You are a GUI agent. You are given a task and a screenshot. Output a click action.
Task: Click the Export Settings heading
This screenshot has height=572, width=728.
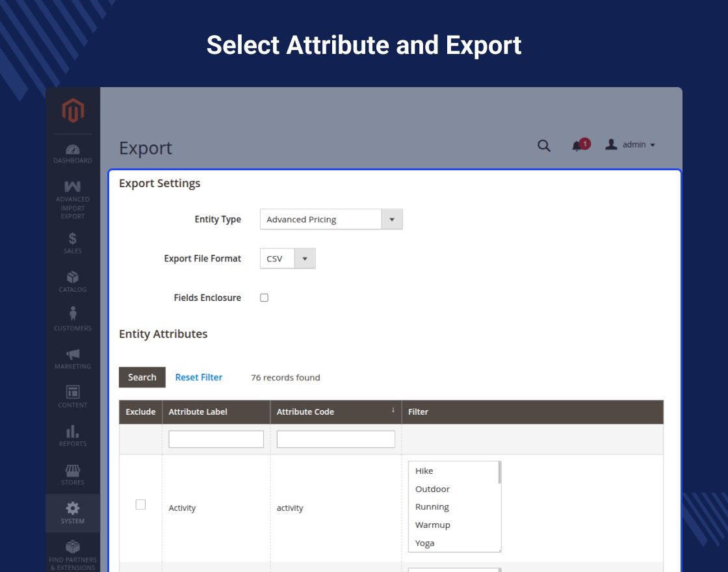tap(160, 183)
